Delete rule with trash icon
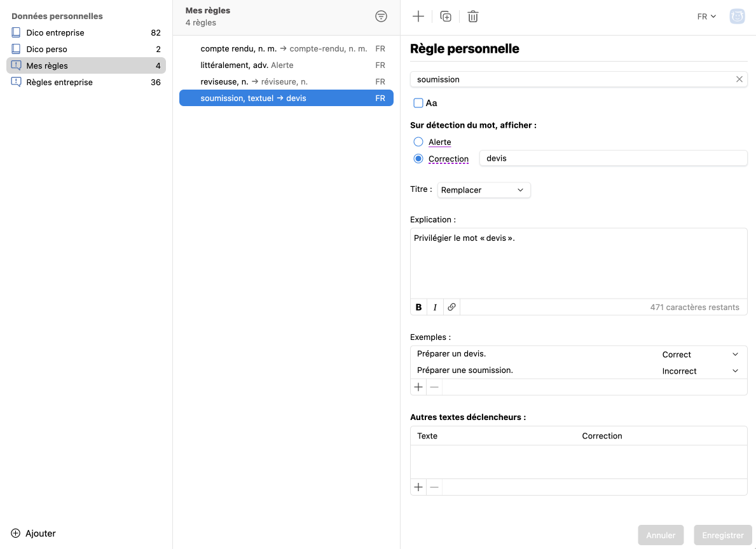Viewport: 756px width, 549px height. click(473, 17)
